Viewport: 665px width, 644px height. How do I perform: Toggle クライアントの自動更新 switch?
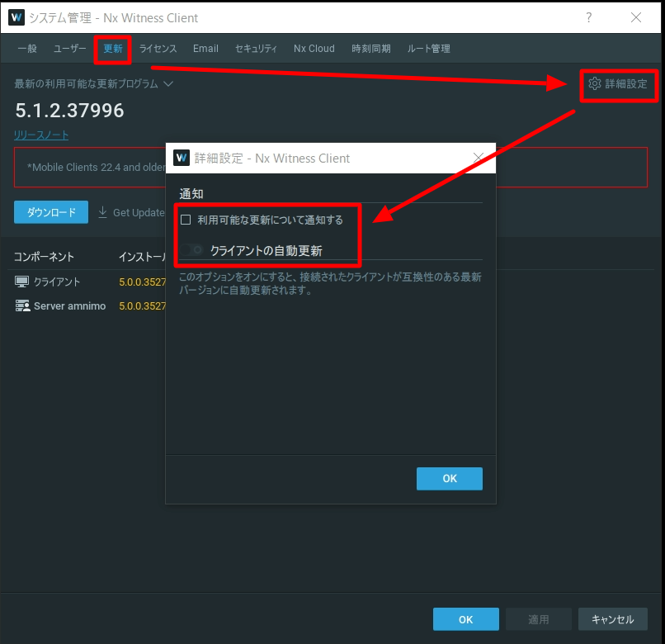pos(194,249)
